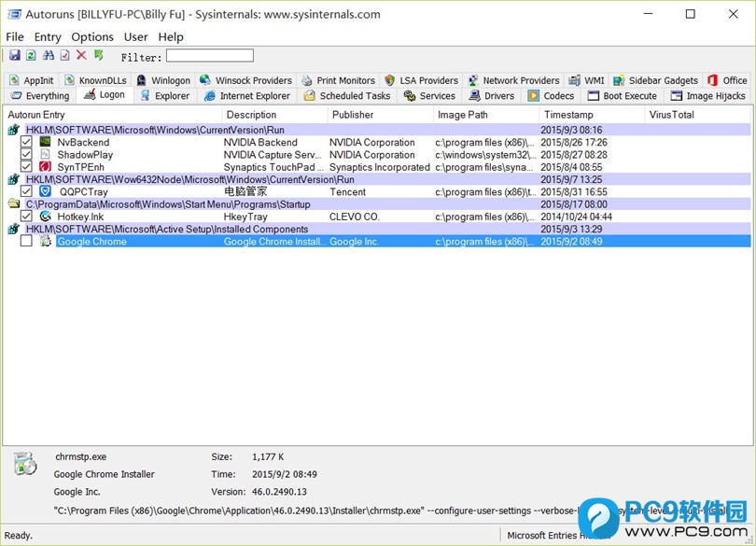Image resolution: width=756 pixels, height=546 pixels.
Task: Select the SynTPEnh entry name
Action: click(x=80, y=167)
